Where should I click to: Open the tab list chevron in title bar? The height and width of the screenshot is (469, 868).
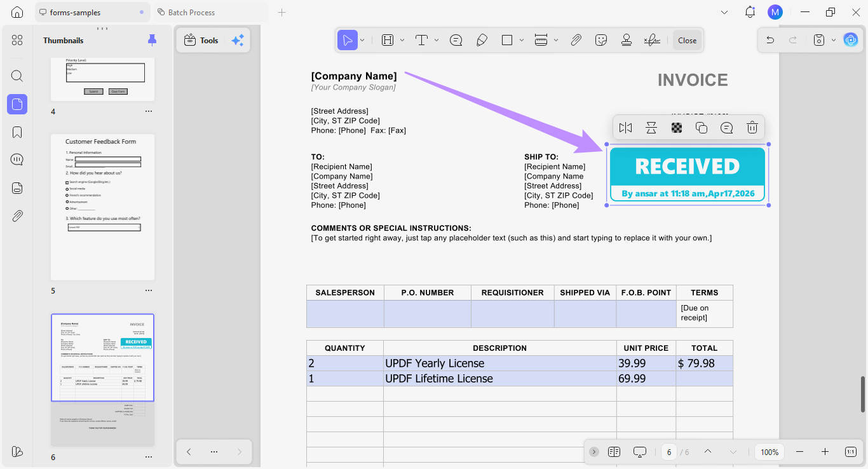coord(724,12)
